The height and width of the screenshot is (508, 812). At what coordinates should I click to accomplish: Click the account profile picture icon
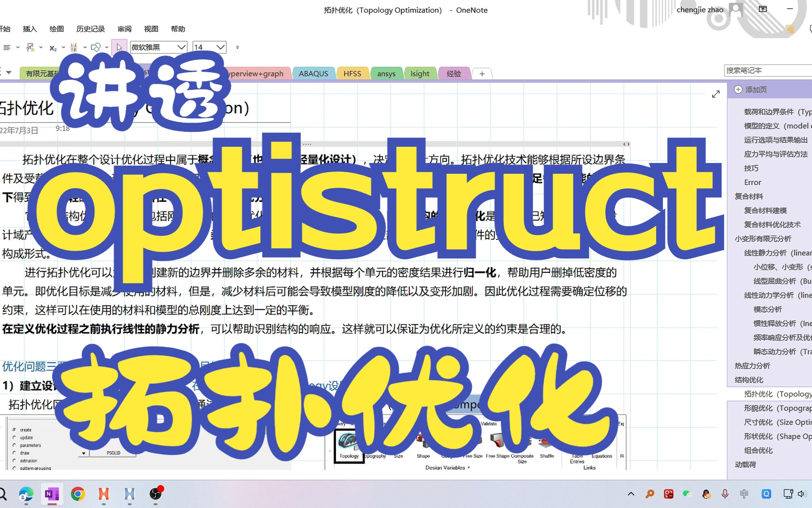point(735,10)
